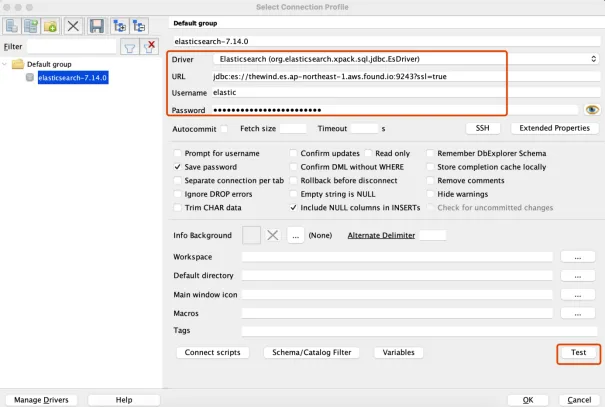This screenshot has height=407, width=605.
Task: Reset filter funnel with red X
Action: (x=149, y=47)
